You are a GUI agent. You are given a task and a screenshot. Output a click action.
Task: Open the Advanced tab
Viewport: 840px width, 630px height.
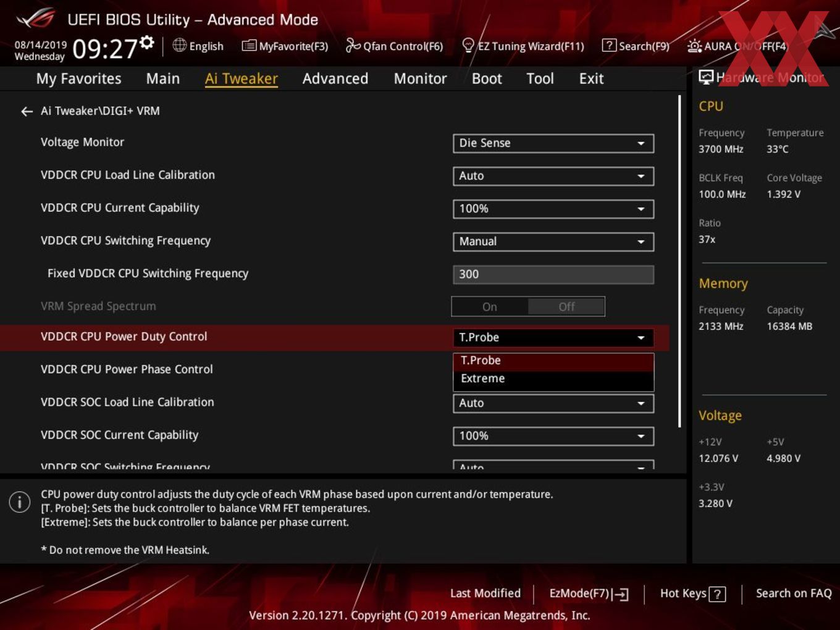(x=335, y=79)
